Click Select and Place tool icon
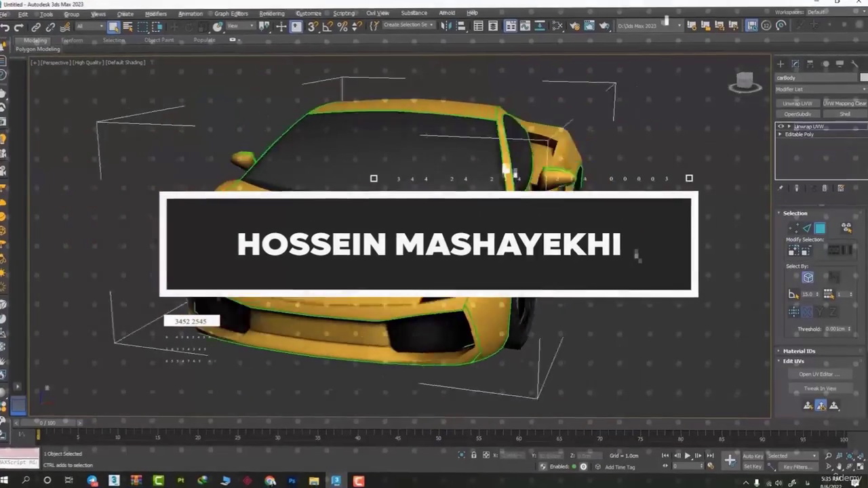 click(217, 26)
